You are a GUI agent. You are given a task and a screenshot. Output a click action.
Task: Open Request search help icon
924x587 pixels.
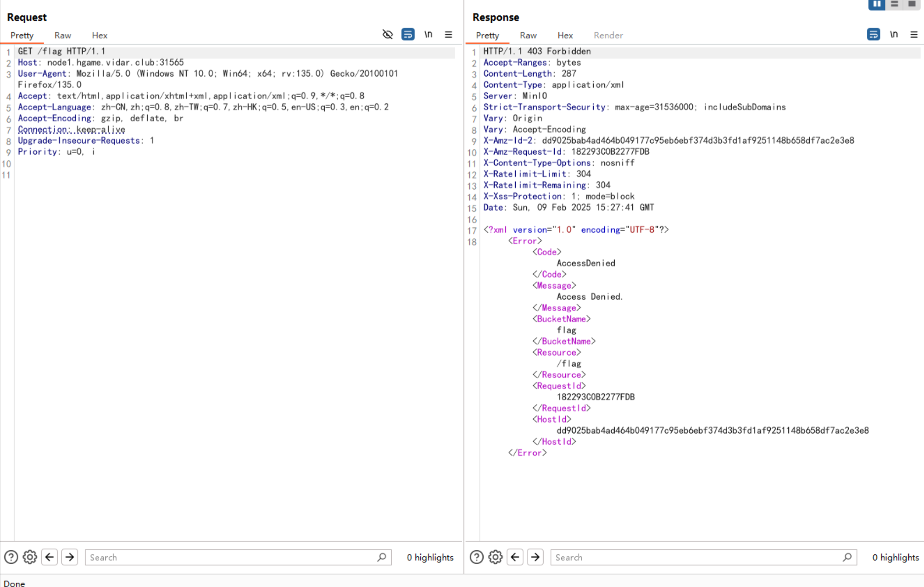pos(11,557)
